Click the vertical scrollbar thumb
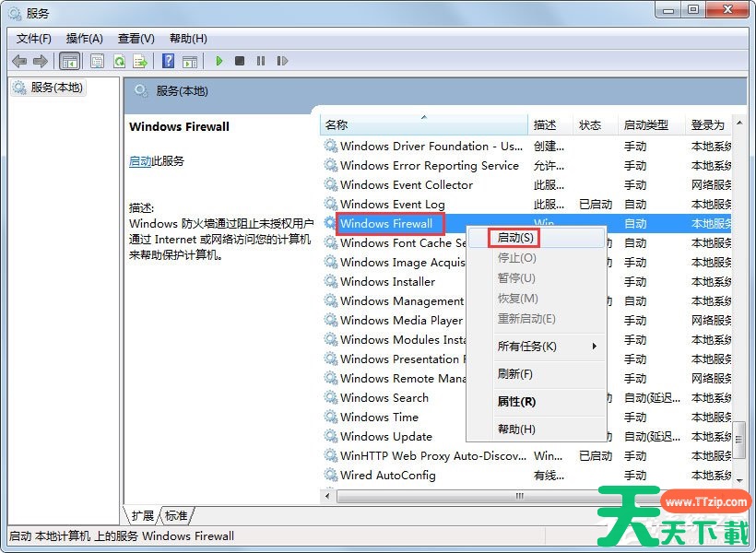The height and width of the screenshot is (553, 756). [739, 439]
